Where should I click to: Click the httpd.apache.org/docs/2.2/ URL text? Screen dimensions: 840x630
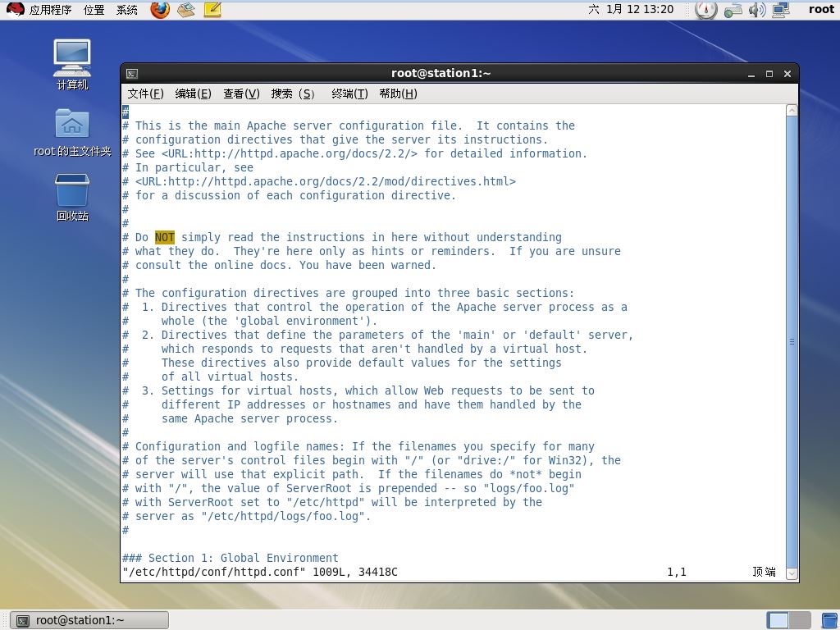(290, 153)
